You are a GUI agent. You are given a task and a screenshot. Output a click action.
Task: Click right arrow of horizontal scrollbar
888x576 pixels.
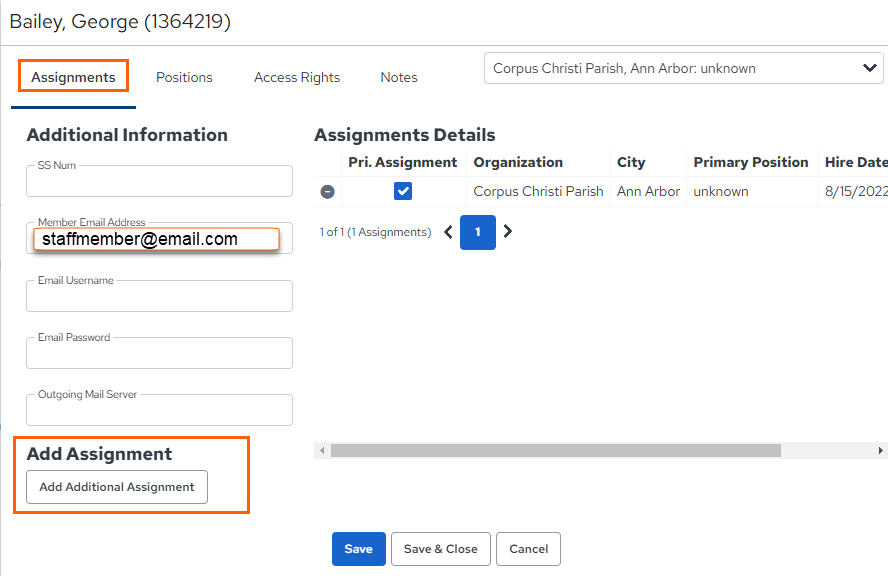click(881, 451)
